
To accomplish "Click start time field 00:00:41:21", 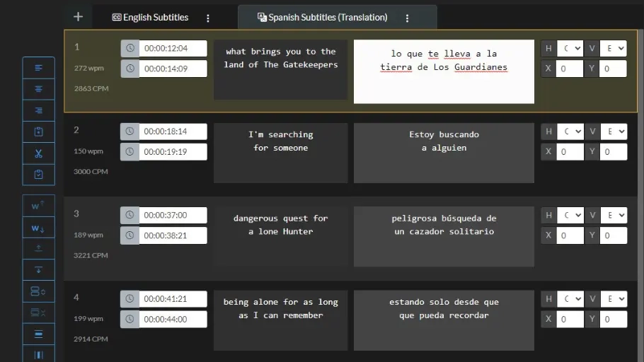I will click(173, 299).
